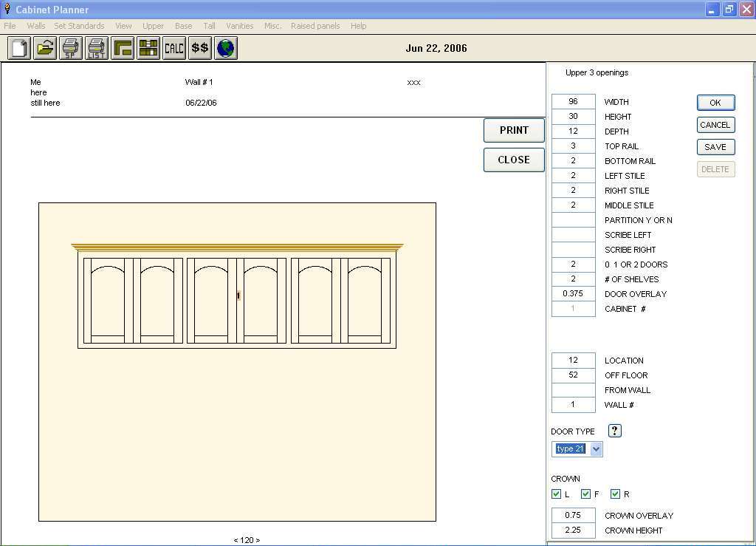Click the CLOSE button
The width and height of the screenshot is (756, 546).
click(514, 160)
